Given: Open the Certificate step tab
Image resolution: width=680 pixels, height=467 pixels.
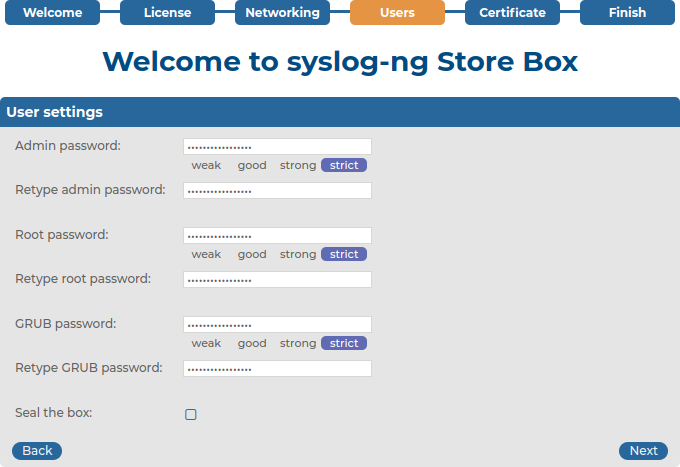Looking at the screenshot, I should 512,12.
